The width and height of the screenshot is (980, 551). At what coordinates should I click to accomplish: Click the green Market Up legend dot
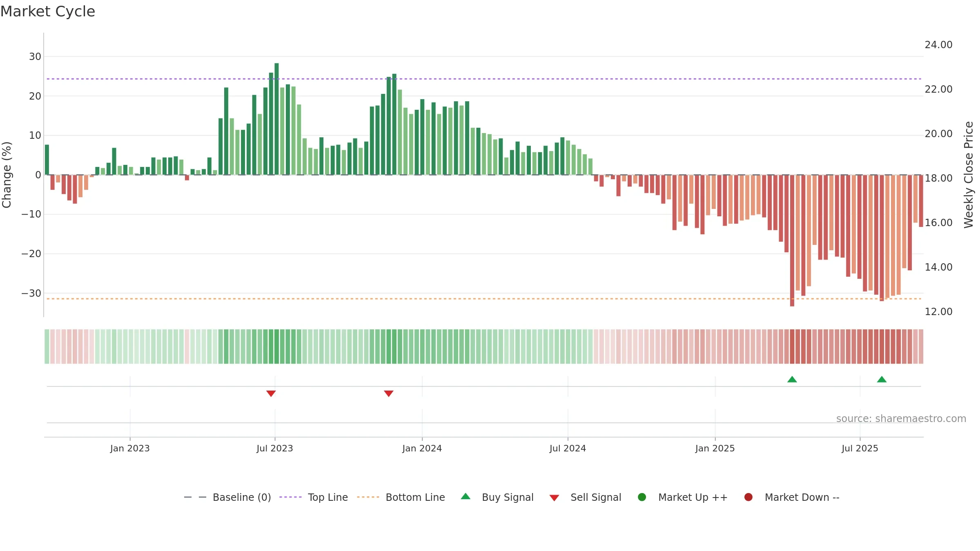(x=642, y=497)
